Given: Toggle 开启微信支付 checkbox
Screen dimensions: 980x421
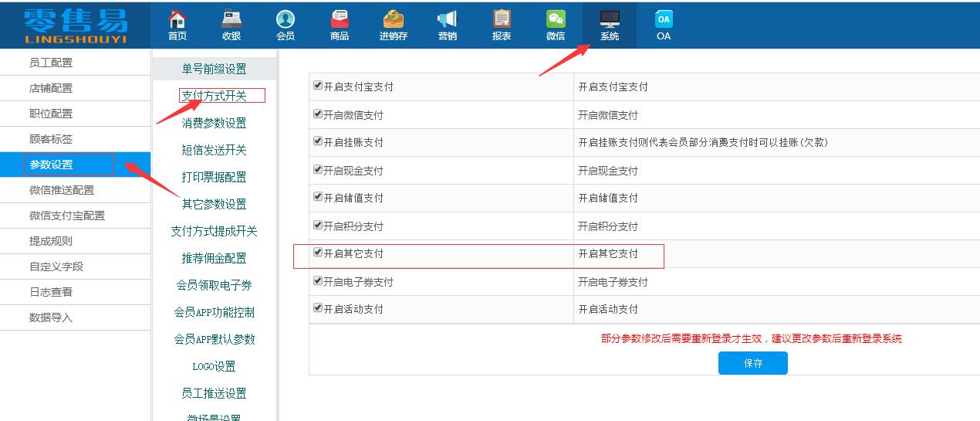Looking at the screenshot, I should click(x=318, y=114).
